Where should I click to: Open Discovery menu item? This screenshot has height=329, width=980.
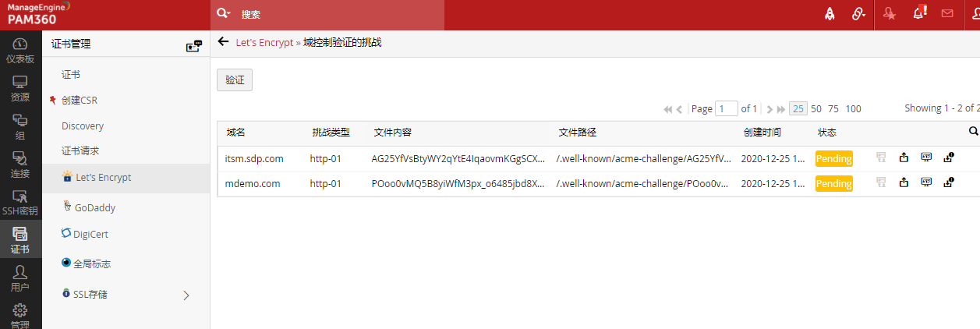tap(83, 126)
